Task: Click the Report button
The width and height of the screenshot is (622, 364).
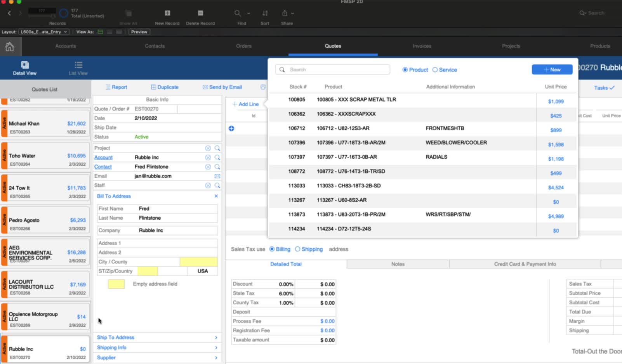Action: pos(116,87)
